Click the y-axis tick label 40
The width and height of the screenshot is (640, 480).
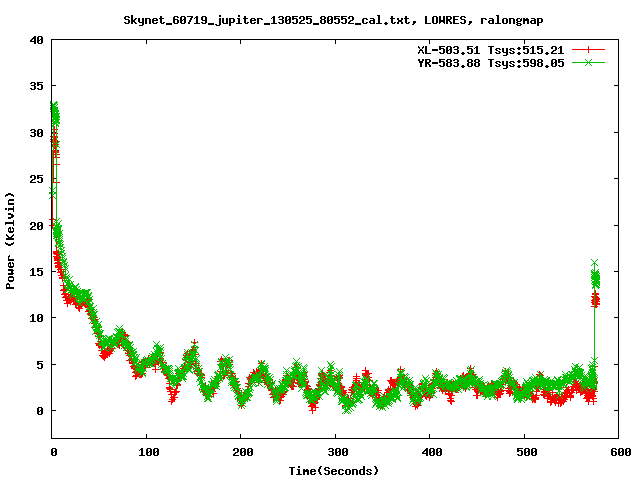pyautogui.click(x=36, y=40)
